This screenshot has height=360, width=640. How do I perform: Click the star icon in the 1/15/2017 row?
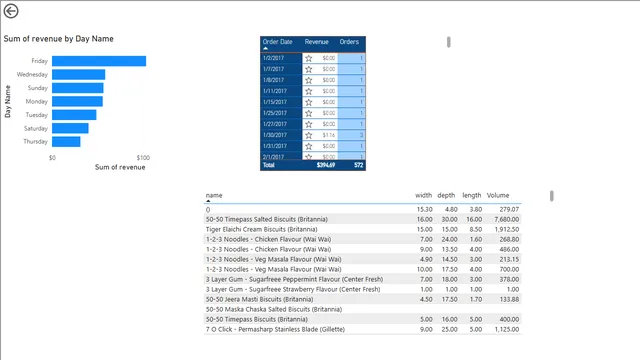pos(309,102)
